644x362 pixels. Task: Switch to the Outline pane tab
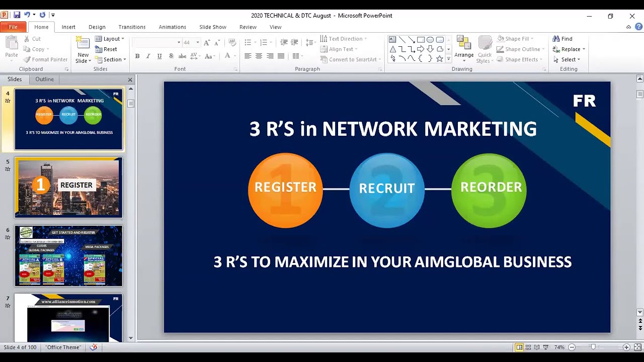[x=44, y=79]
